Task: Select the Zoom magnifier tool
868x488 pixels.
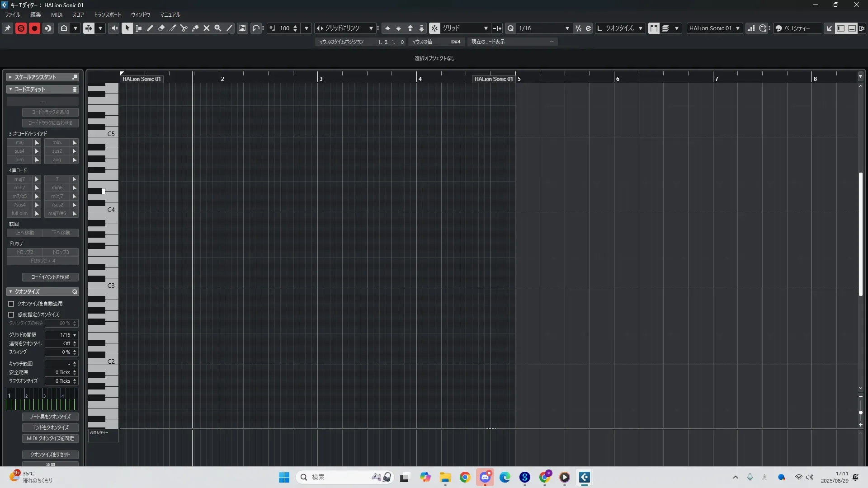Action: click(x=218, y=28)
